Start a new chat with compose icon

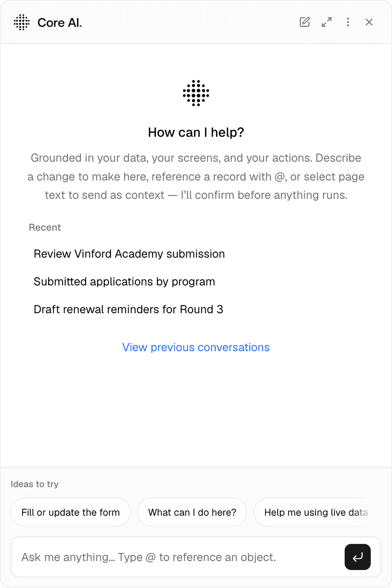pyautogui.click(x=305, y=22)
